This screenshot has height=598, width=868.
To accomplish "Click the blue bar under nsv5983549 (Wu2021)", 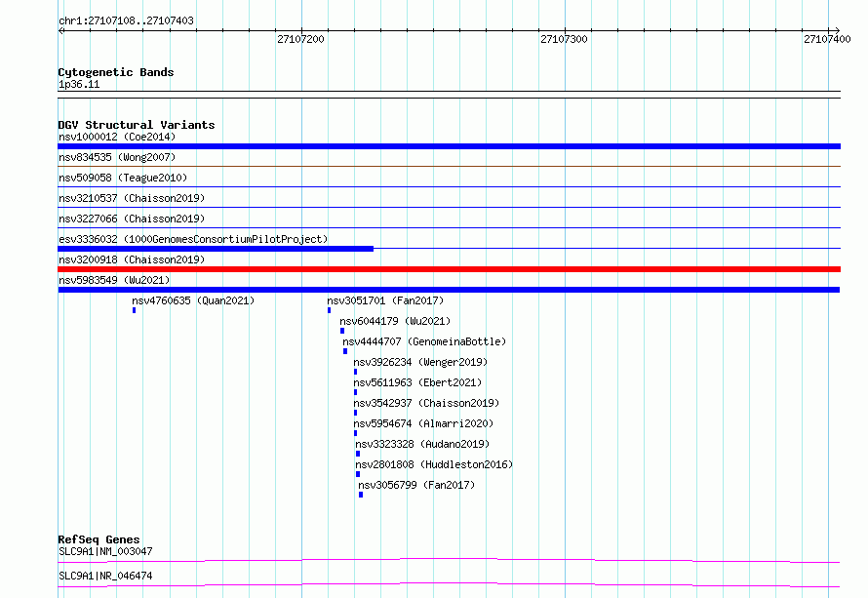I will tap(449, 290).
